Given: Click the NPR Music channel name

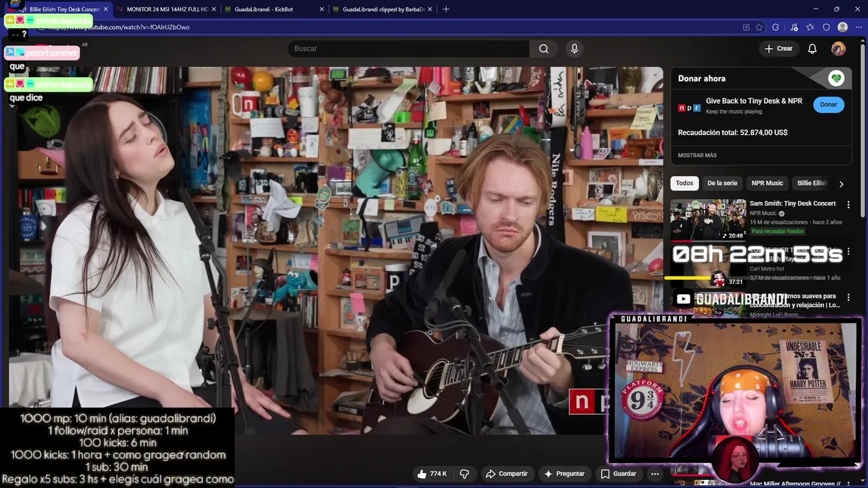Looking at the screenshot, I should [763, 213].
